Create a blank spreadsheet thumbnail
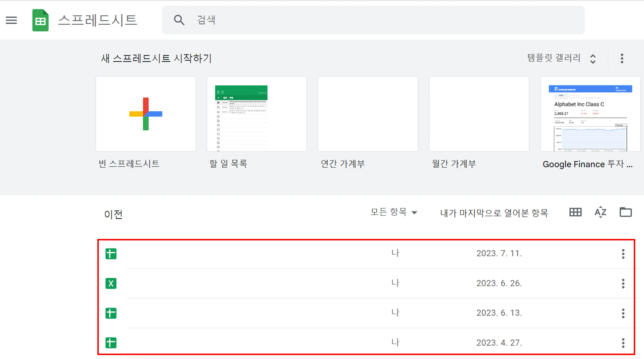Screen dimensions: 644x359 (x=146, y=114)
